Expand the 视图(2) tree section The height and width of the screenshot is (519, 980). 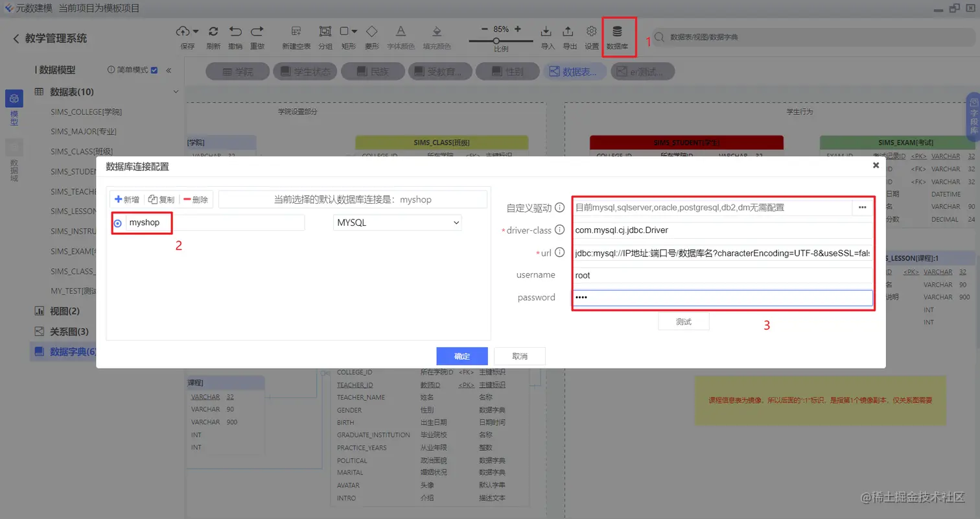point(65,311)
